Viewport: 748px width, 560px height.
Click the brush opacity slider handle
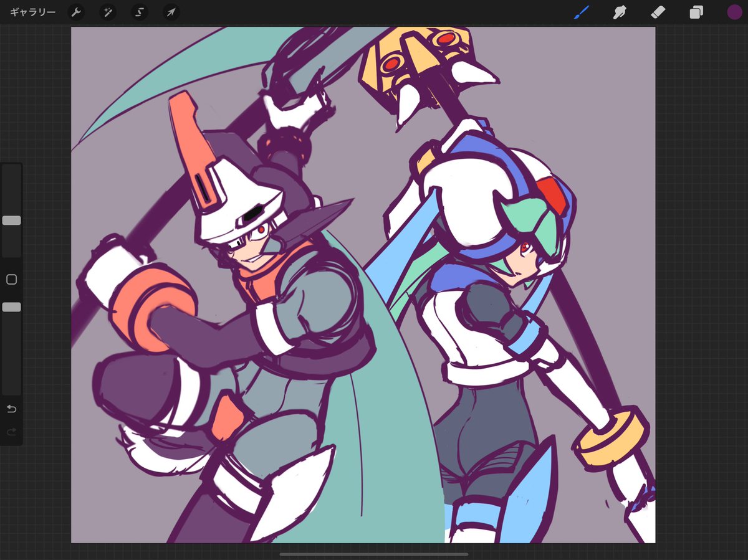point(11,307)
